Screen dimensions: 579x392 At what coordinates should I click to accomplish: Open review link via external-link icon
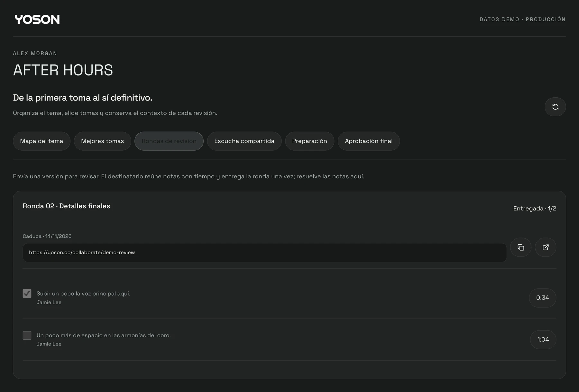pos(546,247)
